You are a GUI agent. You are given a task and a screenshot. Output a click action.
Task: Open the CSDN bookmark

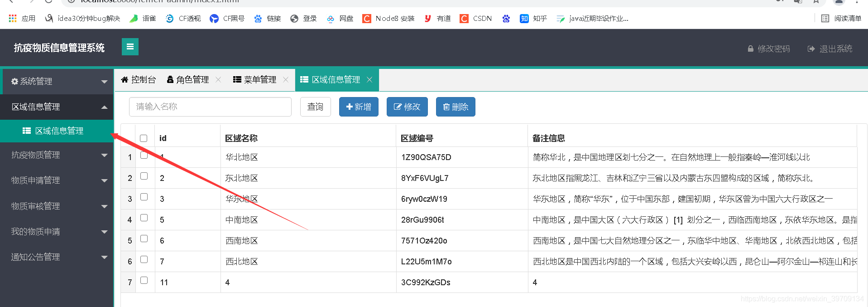click(476, 19)
